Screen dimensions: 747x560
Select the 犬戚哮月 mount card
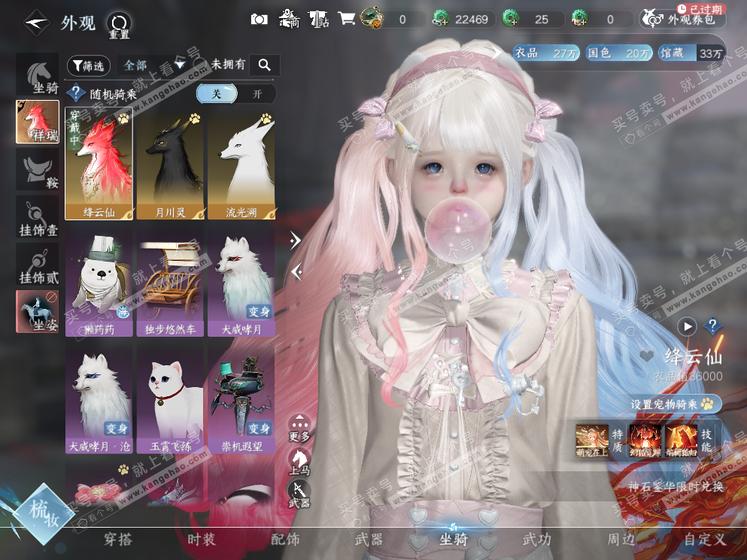click(x=241, y=284)
